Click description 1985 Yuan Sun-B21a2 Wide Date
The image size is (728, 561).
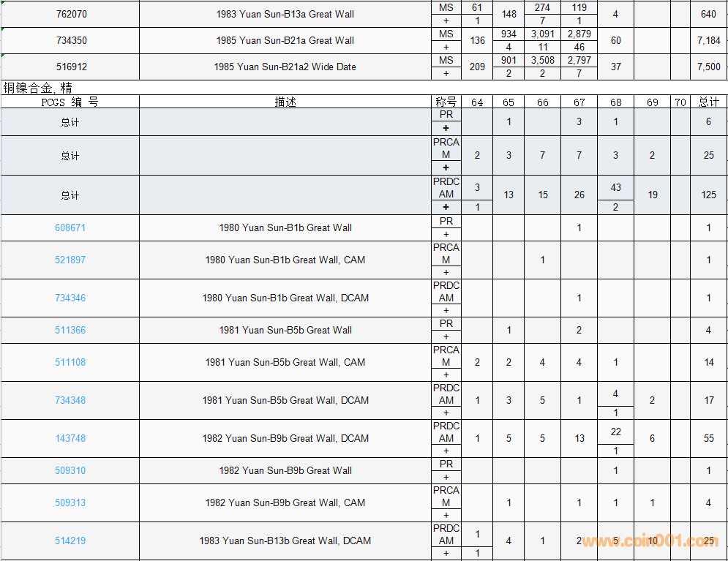tap(285, 67)
